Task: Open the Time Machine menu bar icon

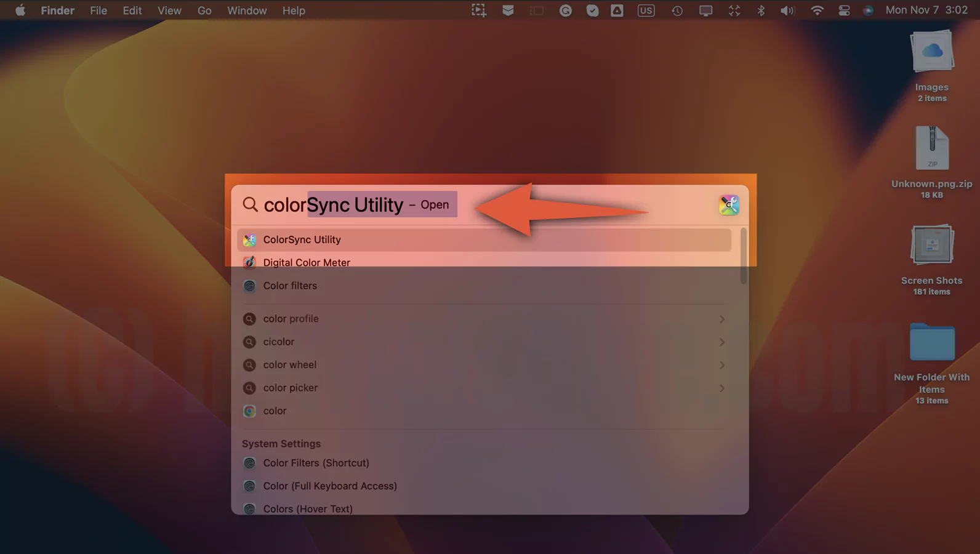Action: click(677, 10)
